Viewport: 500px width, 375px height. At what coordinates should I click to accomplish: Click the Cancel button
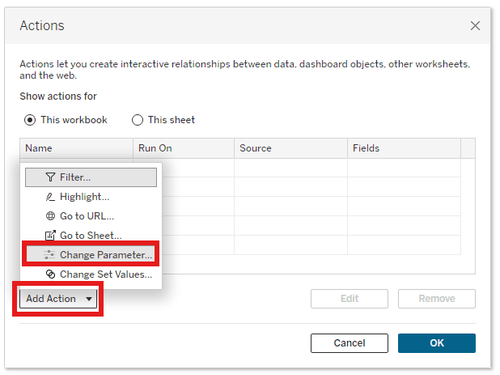pyautogui.click(x=349, y=343)
